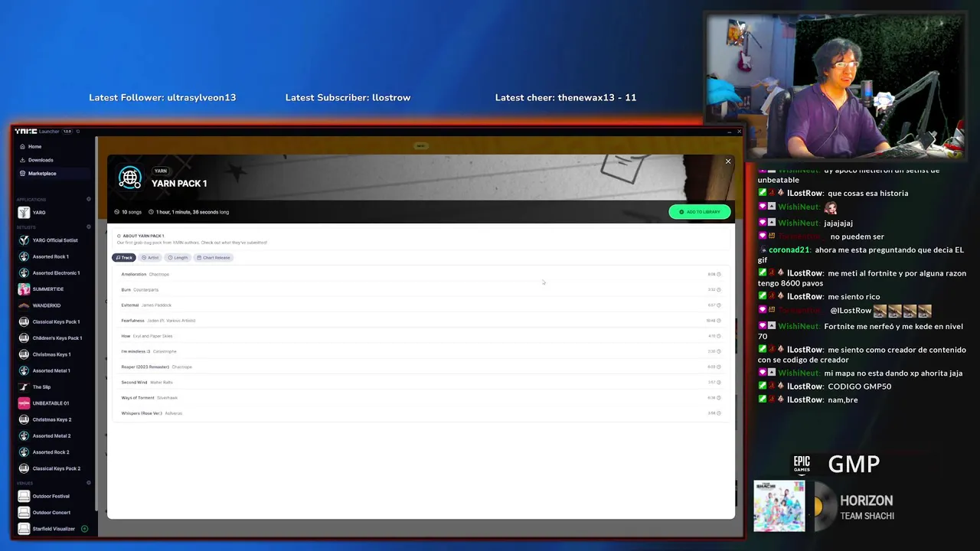
Task: Close the YARN Pack 1 dialog
Action: (728, 161)
